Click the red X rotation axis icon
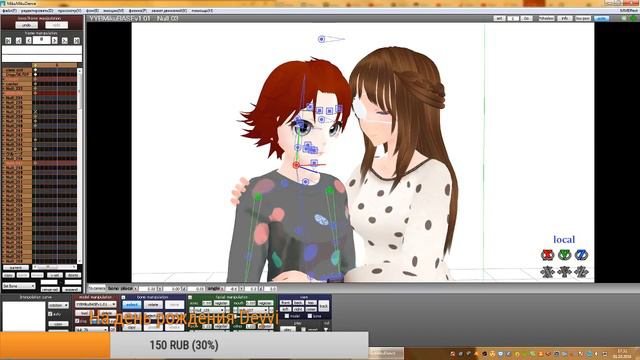640x360 pixels. coord(547,255)
